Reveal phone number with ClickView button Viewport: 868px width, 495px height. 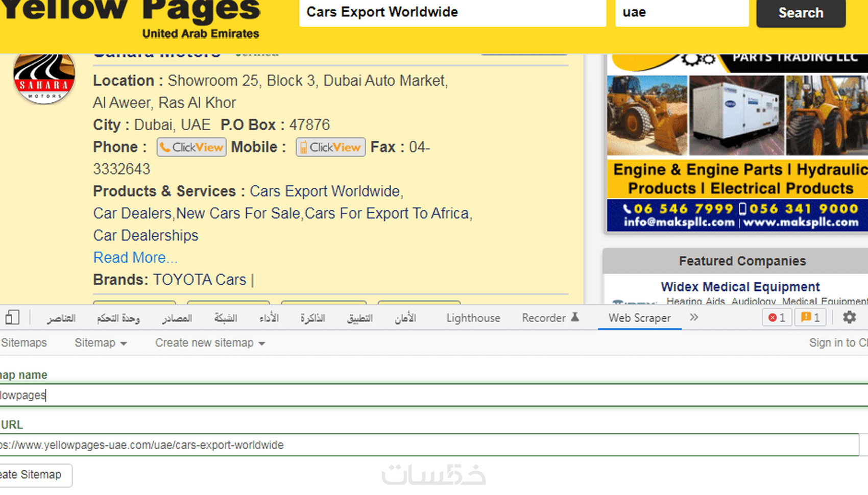pyautogui.click(x=191, y=147)
